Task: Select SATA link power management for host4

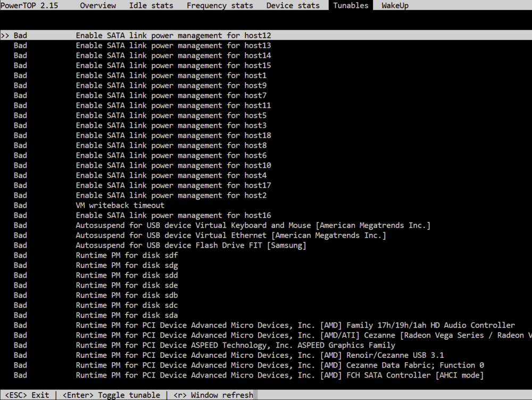Action: pyautogui.click(x=171, y=176)
